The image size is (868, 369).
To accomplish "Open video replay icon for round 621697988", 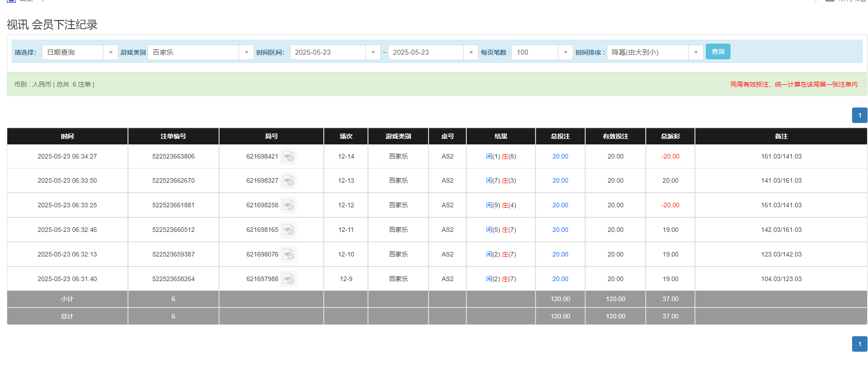I will [288, 279].
